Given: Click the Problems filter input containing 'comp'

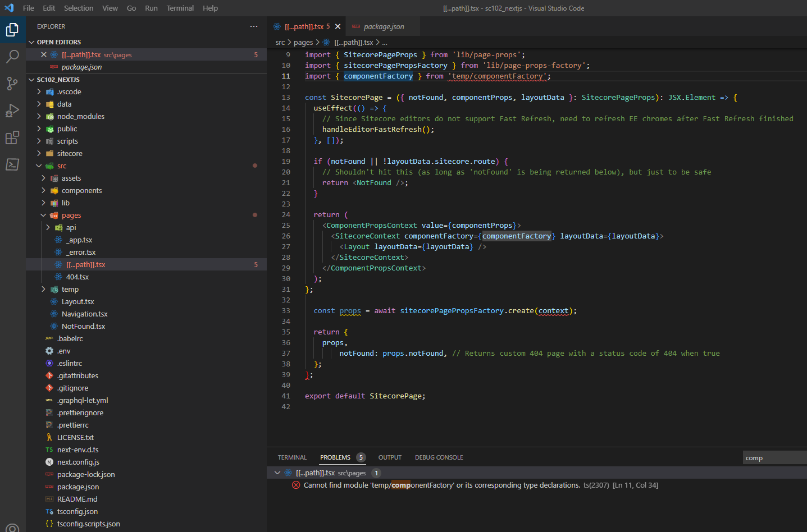Looking at the screenshot, I should [x=775, y=458].
